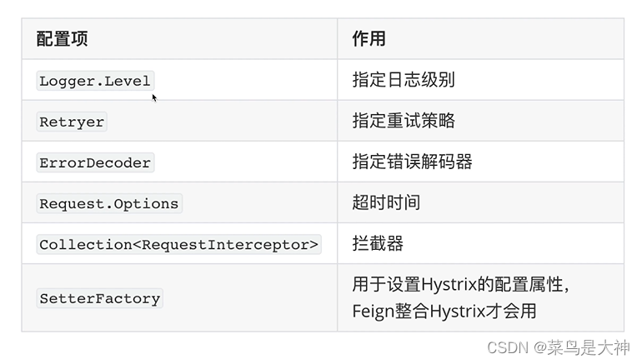Select the ErrorDecoder code label
The image size is (642, 364).
[x=95, y=162]
